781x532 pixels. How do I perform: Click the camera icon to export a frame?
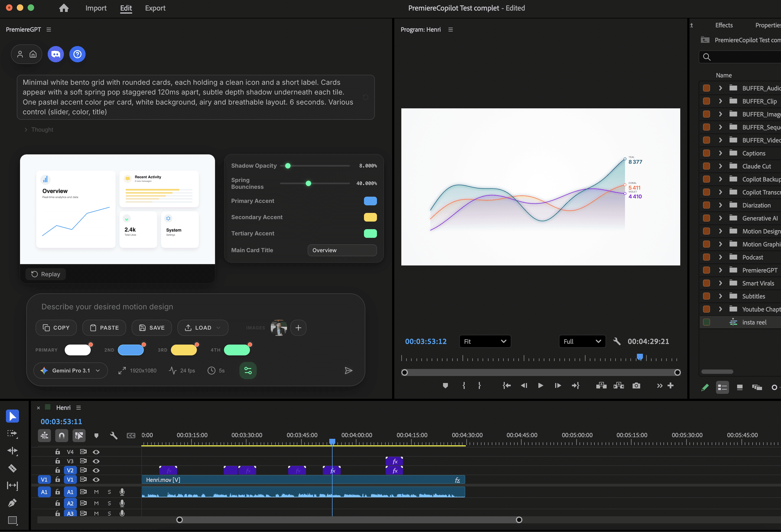pyautogui.click(x=636, y=386)
